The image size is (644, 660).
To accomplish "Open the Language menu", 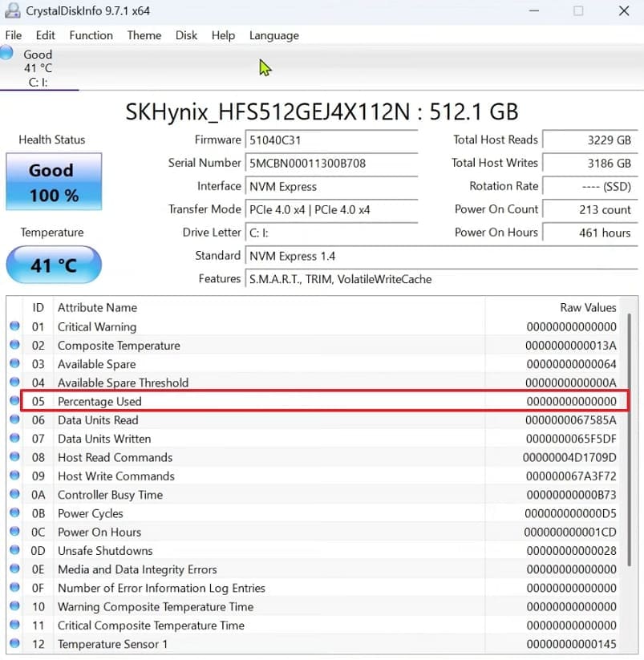I will [274, 35].
